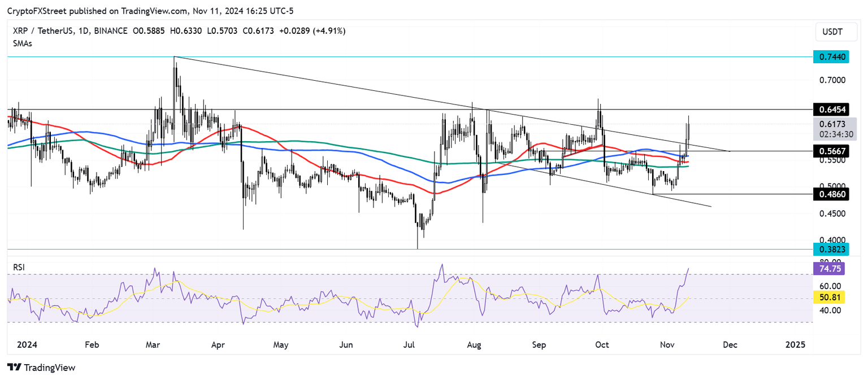The height and width of the screenshot is (380, 868).
Task: Click the RSI value label 74.75
Action: [x=828, y=270]
